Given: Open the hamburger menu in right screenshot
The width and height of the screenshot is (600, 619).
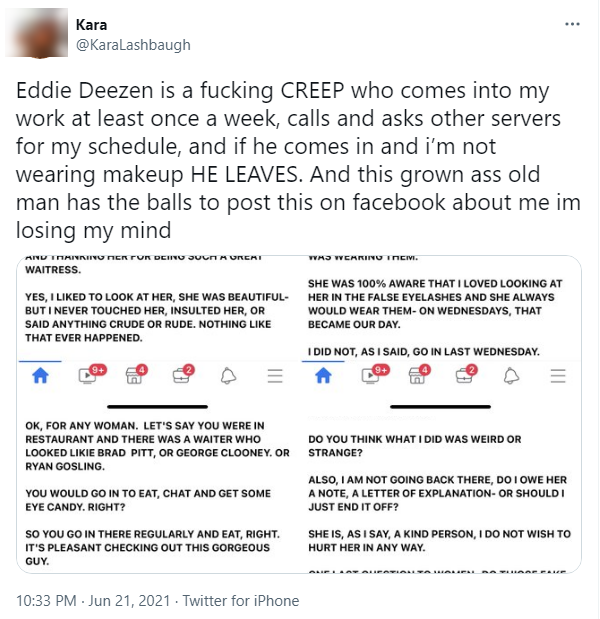Looking at the screenshot, I should (x=558, y=376).
